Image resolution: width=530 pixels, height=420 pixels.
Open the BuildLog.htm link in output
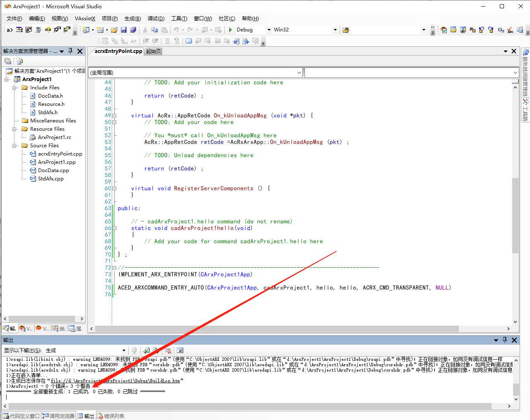coord(115,381)
